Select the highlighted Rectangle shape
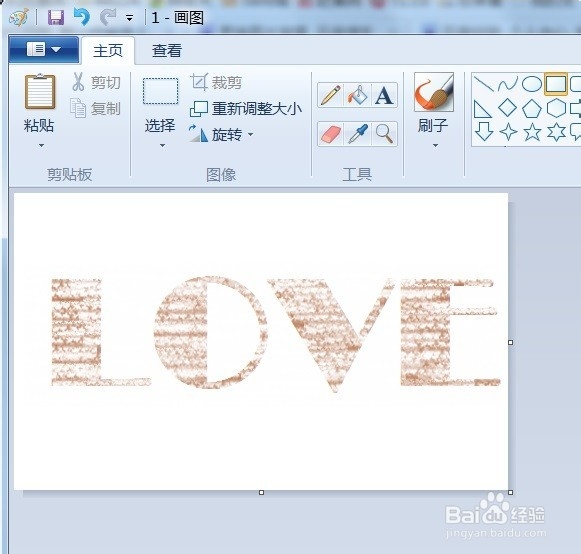 556,84
